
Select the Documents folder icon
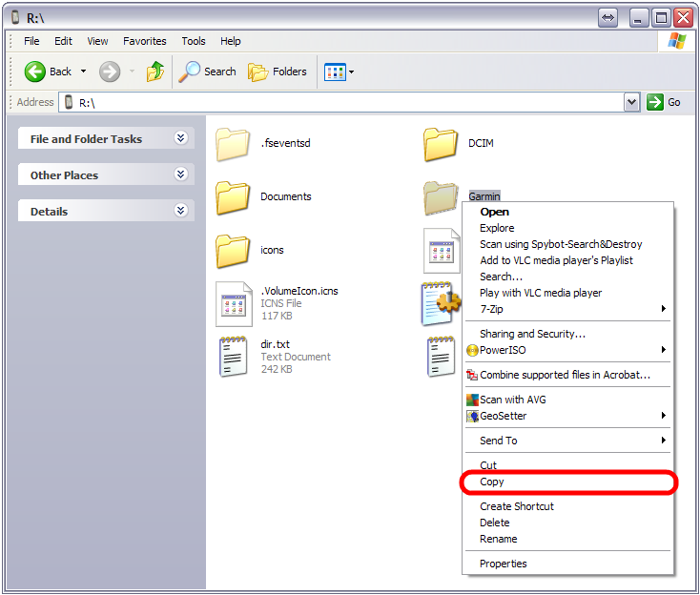click(233, 197)
